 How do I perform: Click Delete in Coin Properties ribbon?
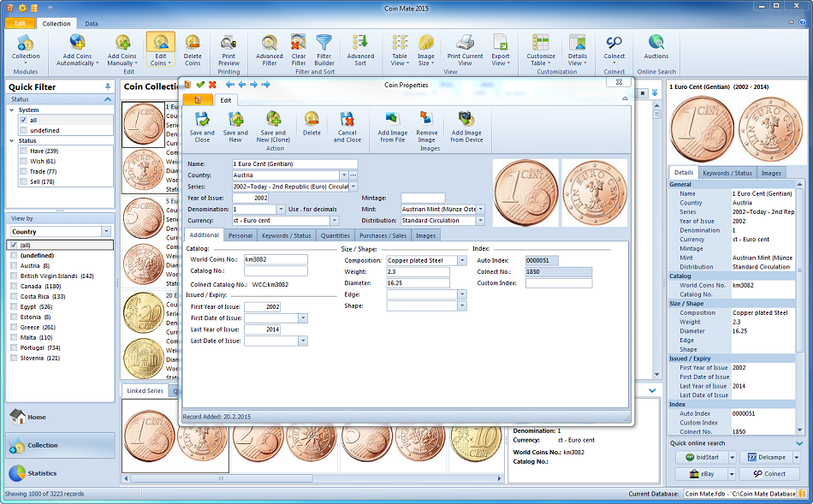[312, 124]
